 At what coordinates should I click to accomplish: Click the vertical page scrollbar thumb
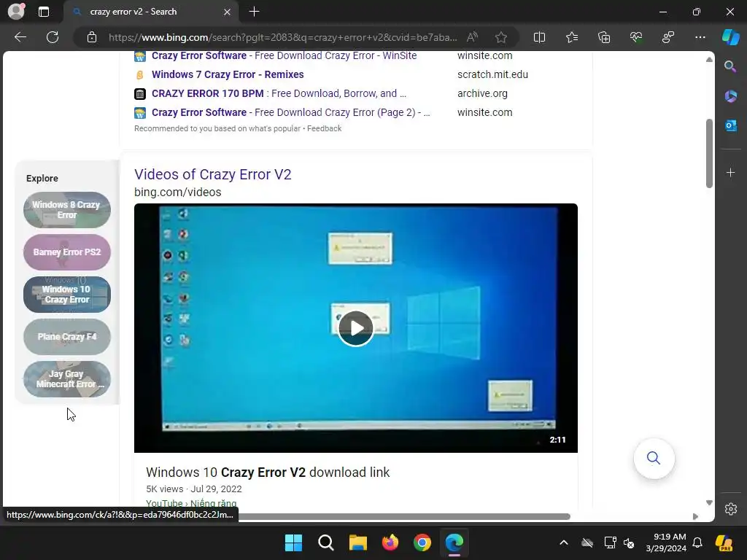pyautogui.click(x=709, y=153)
